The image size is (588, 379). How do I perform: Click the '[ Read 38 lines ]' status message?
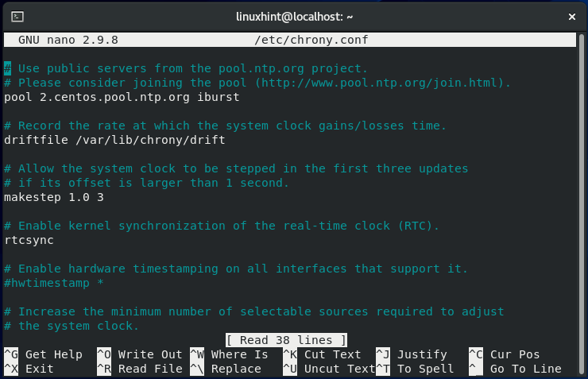point(287,340)
